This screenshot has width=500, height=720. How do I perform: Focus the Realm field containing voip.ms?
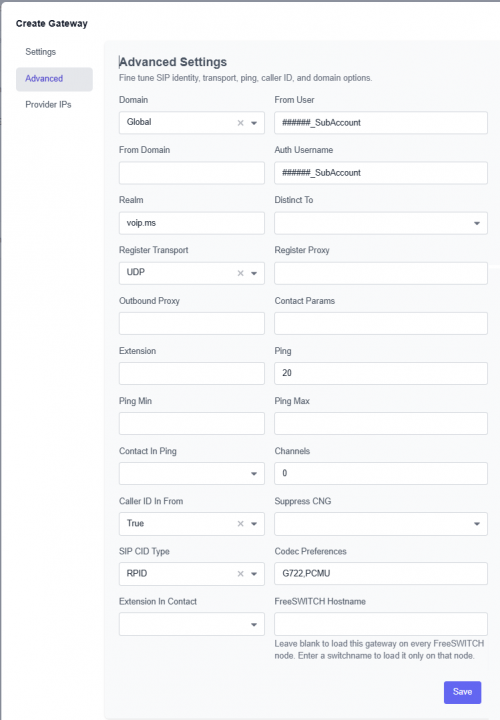191,223
